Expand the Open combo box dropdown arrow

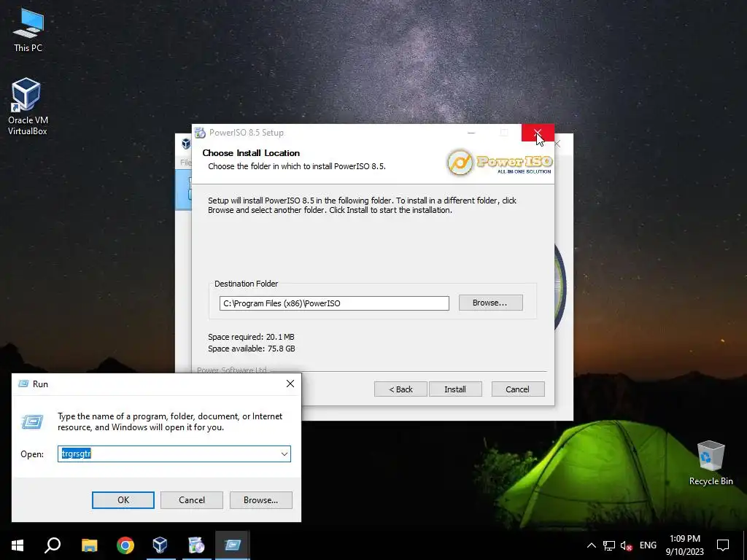(x=285, y=454)
